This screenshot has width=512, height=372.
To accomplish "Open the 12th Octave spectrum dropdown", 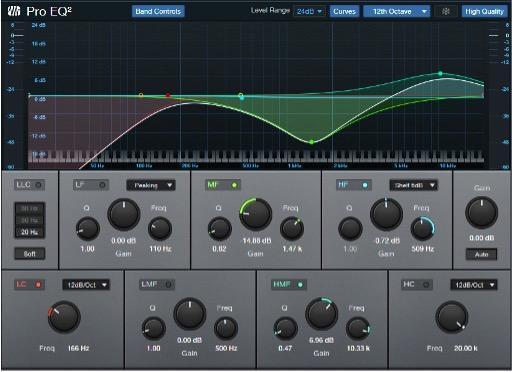I will (x=397, y=12).
